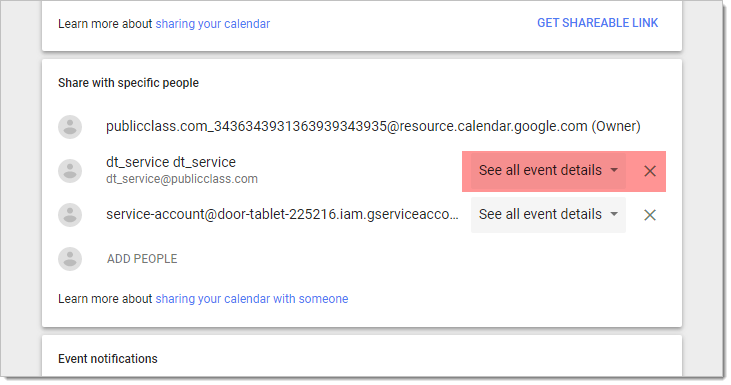Remove dt_service from calendar sharing

(650, 171)
